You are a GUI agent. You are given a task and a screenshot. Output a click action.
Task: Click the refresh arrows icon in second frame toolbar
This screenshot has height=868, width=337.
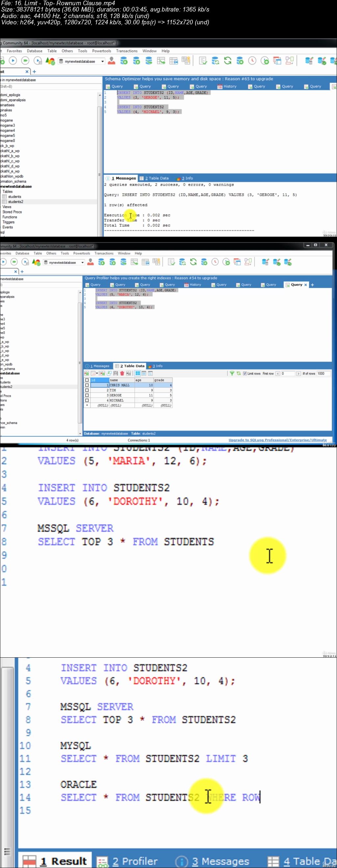[194, 262]
